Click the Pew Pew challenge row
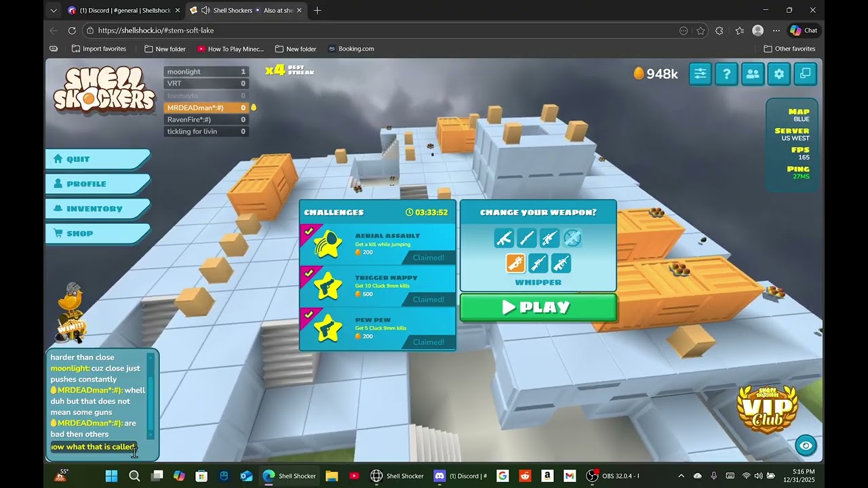The width and height of the screenshot is (868, 488). click(378, 329)
